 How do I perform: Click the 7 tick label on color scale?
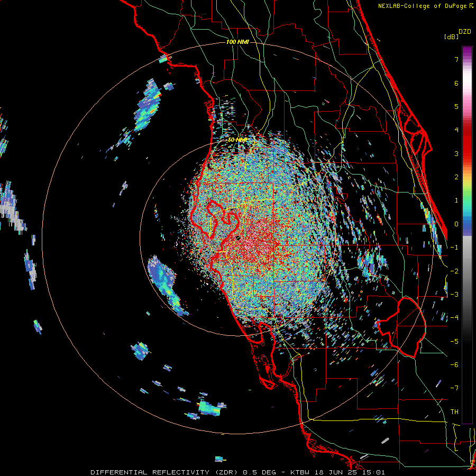456,59
